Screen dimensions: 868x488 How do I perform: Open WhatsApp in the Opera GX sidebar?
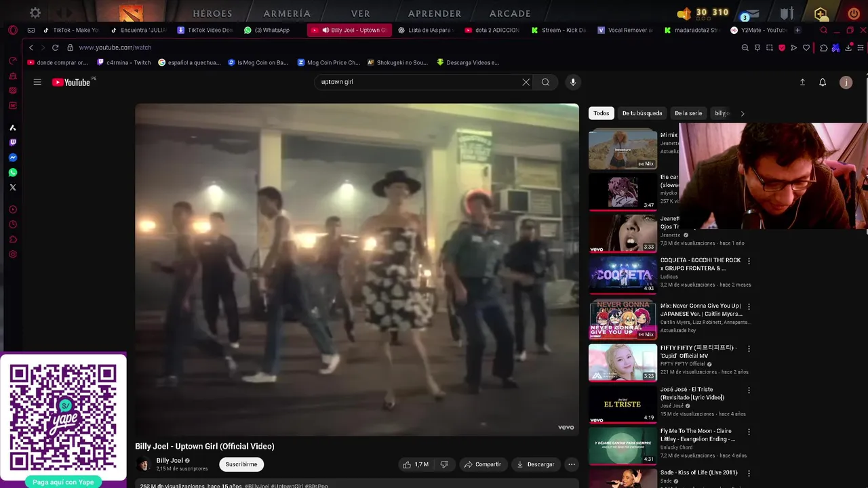(12, 172)
